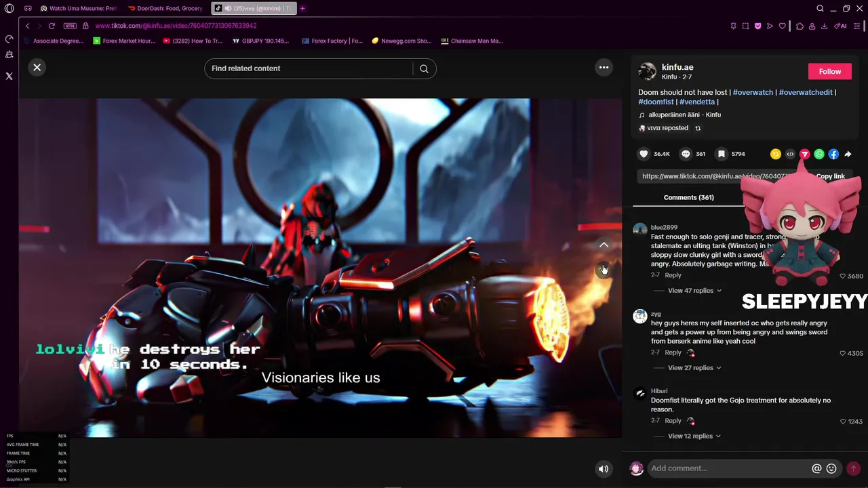Like Hiburi's comment with 1243 likes
Screen dimensions: 868x488
843,422
